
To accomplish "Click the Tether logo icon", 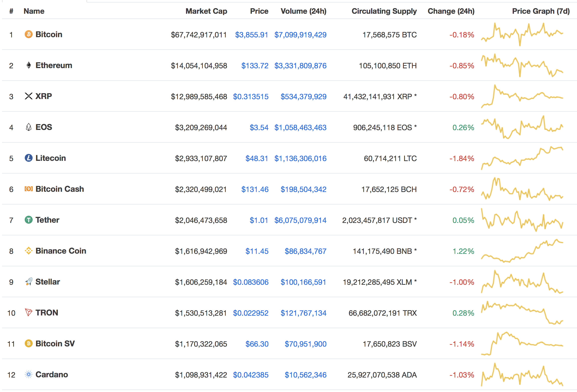I will (x=29, y=220).
